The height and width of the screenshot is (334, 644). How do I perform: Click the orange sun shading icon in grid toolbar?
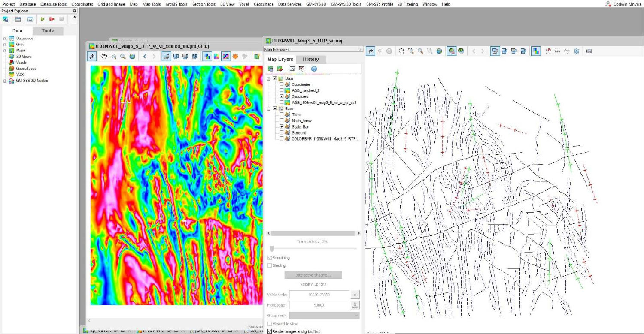(x=235, y=56)
